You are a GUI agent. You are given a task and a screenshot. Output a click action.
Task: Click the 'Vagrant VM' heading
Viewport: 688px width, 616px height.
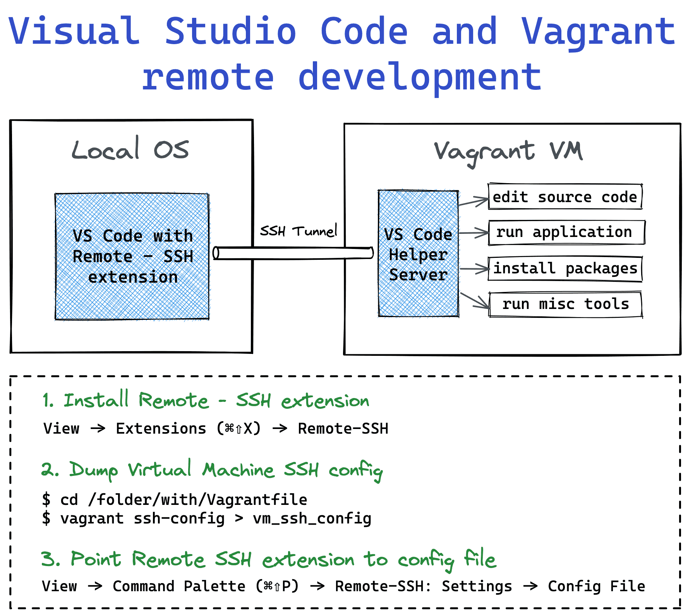[508, 152]
